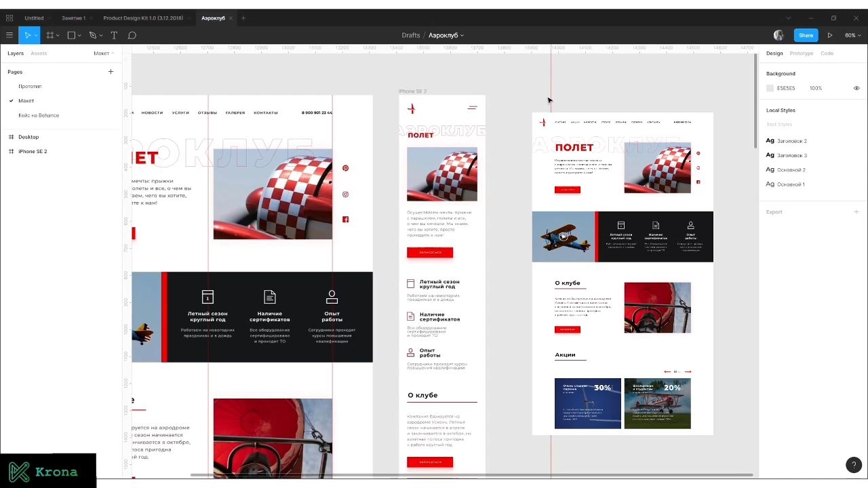The height and width of the screenshot is (488, 868).
Task: Click the Instagram icon in the Desktop frame
Action: click(x=345, y=195)
